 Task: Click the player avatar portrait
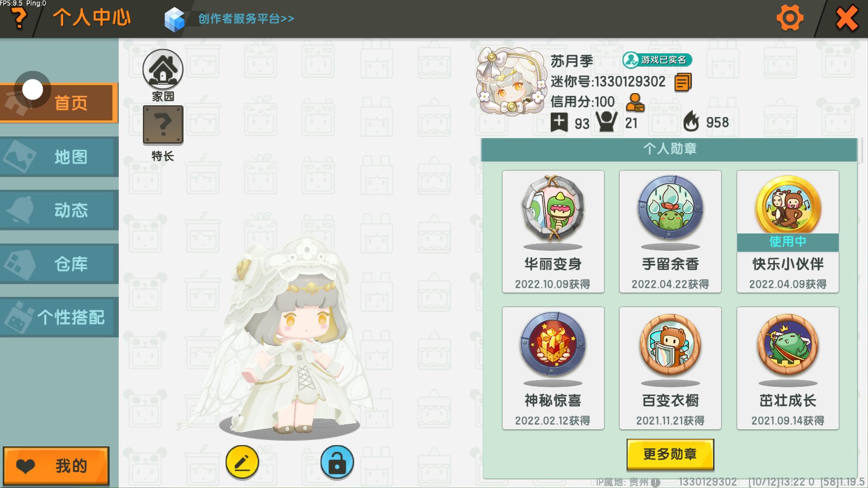[511, 81]
